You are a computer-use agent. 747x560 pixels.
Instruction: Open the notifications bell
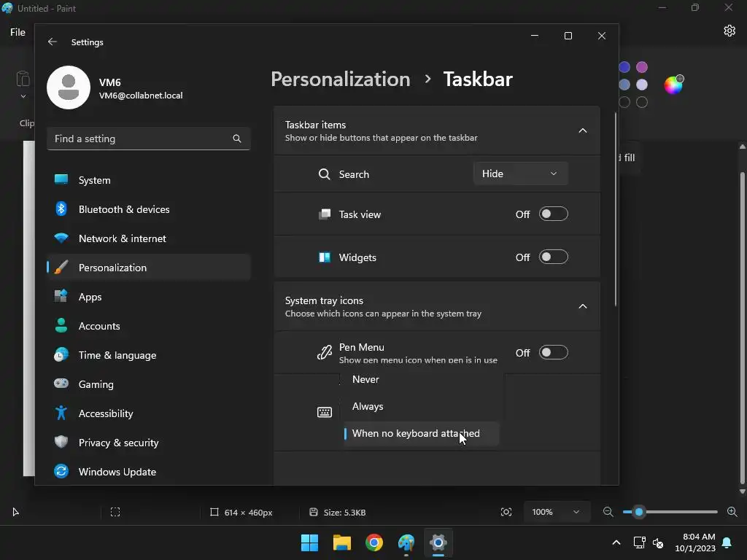727,542
